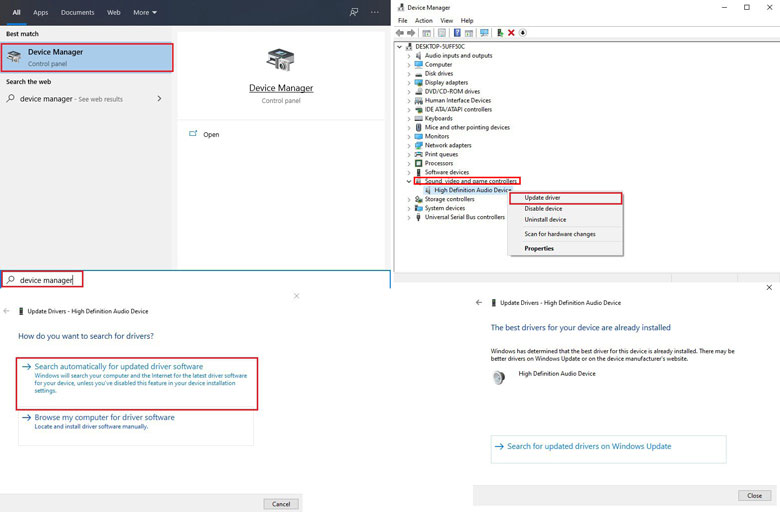Switch to the Web search tab
This screenshot has height=512, width=780.
point(113,12)
